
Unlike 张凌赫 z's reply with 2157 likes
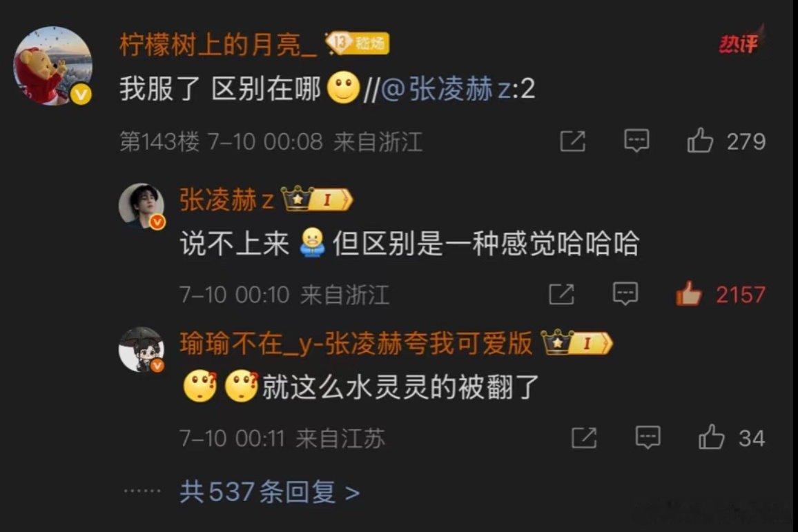688,293
